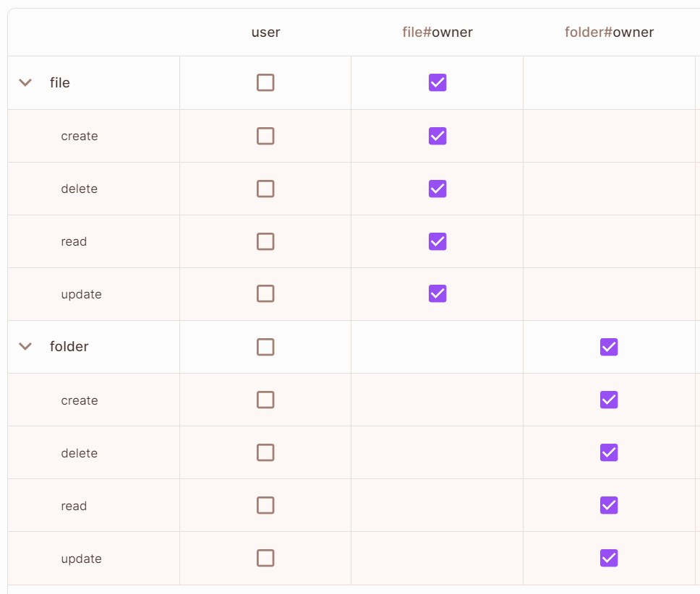Check the user checkbox for folder row
Viewport: 700px width, 594px height.
pyautogui.click(x=265, y=347)
